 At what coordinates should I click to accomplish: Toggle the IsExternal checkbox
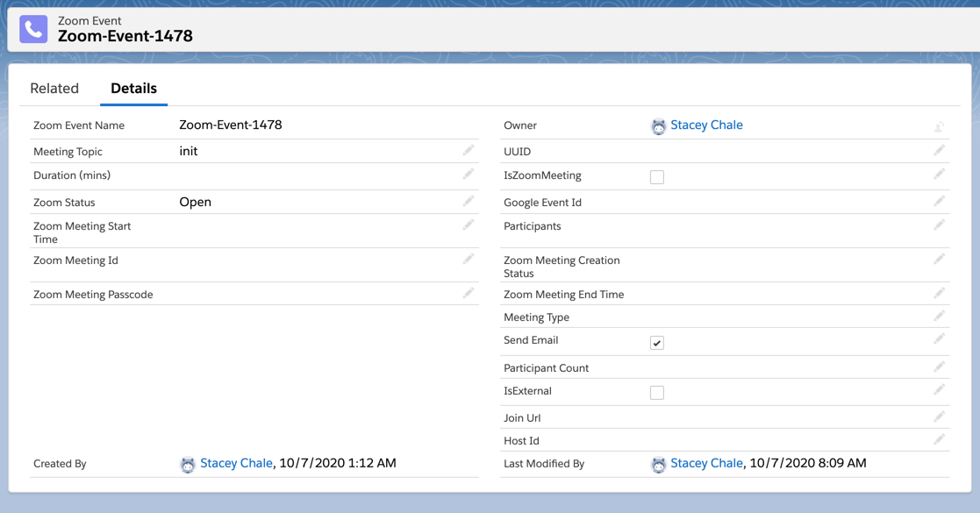[657, 392]
